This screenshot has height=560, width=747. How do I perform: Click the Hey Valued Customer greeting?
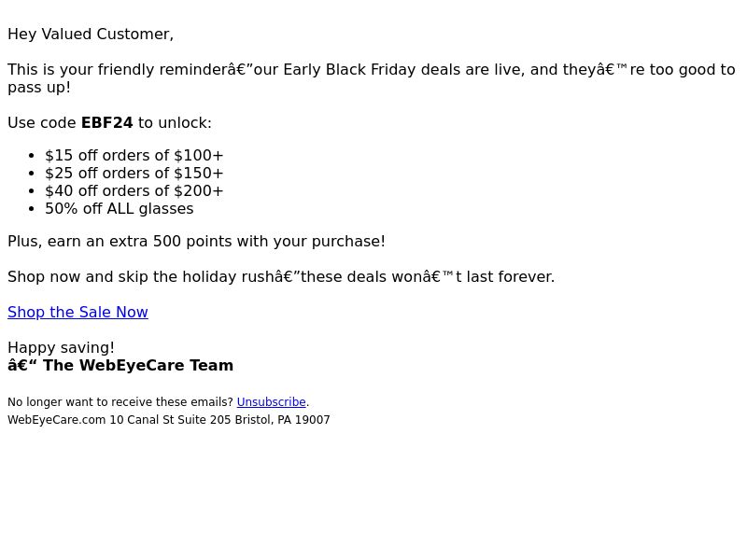(91, 35)
